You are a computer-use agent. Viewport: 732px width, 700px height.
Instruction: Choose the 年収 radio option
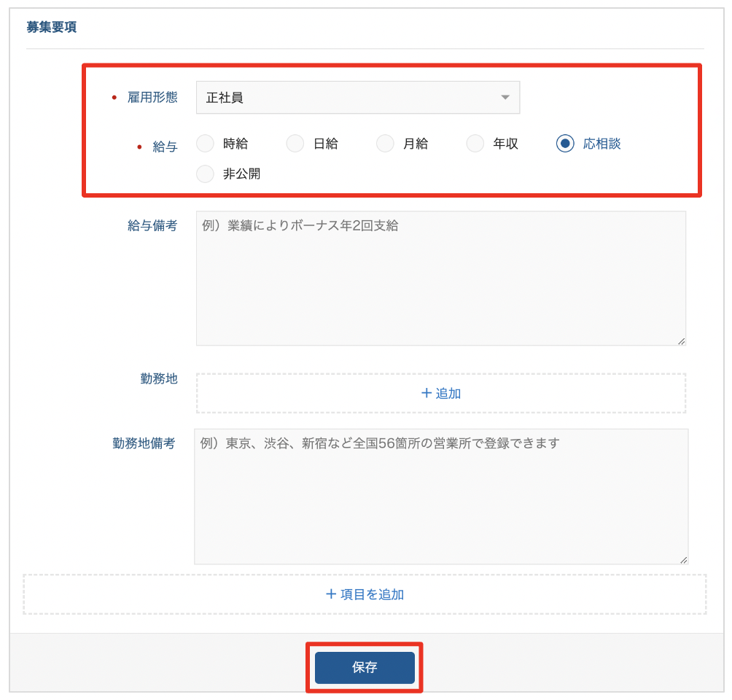[475, 144]
